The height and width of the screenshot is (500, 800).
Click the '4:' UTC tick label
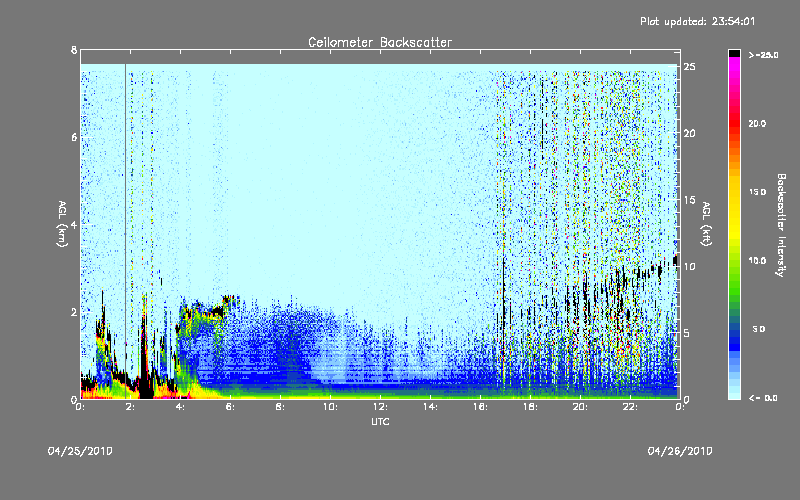(x=180, y=407)
